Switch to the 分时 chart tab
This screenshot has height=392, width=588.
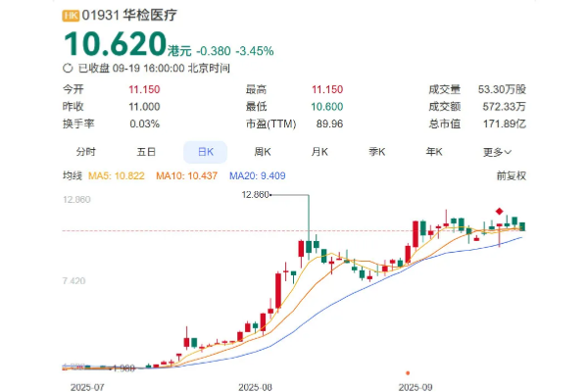pos(86,152)
